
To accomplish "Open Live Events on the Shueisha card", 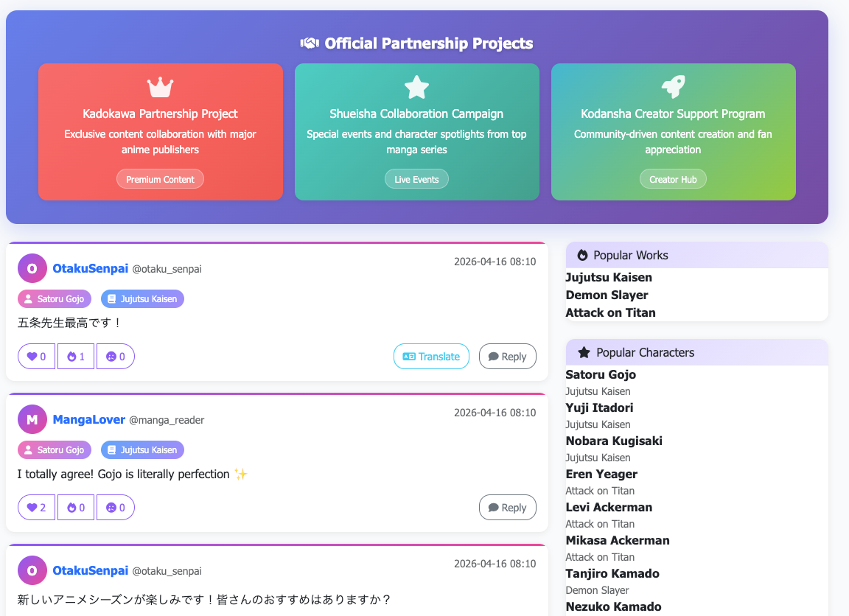I will (x=416, y=178).
